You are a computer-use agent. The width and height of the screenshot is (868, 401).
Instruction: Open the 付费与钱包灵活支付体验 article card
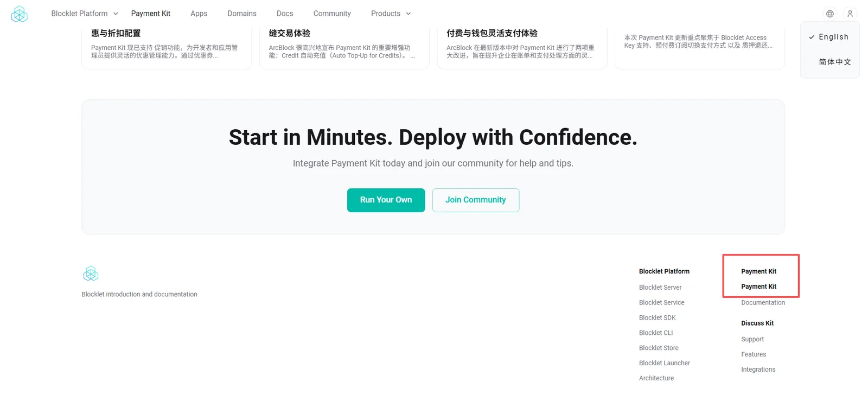pos(522,48)
